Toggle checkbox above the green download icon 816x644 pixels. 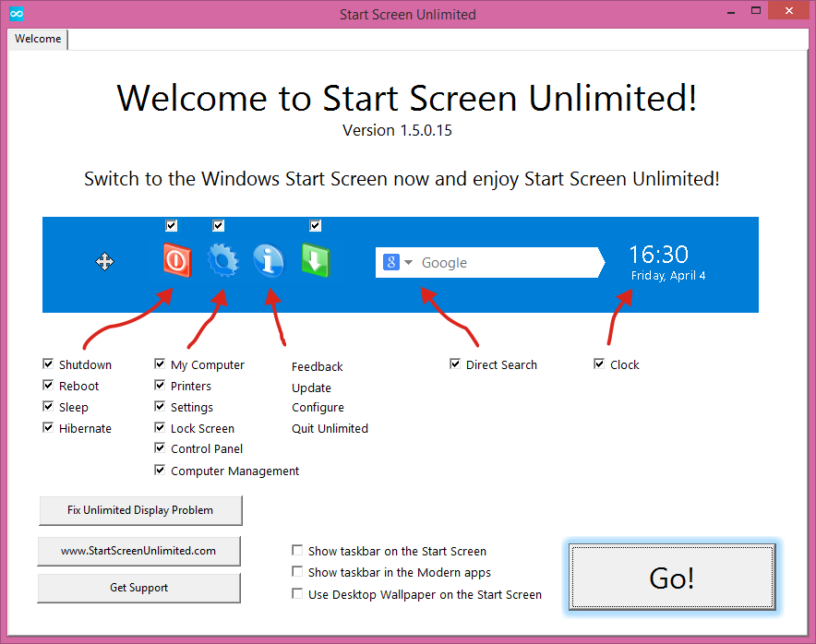(315, 225)
